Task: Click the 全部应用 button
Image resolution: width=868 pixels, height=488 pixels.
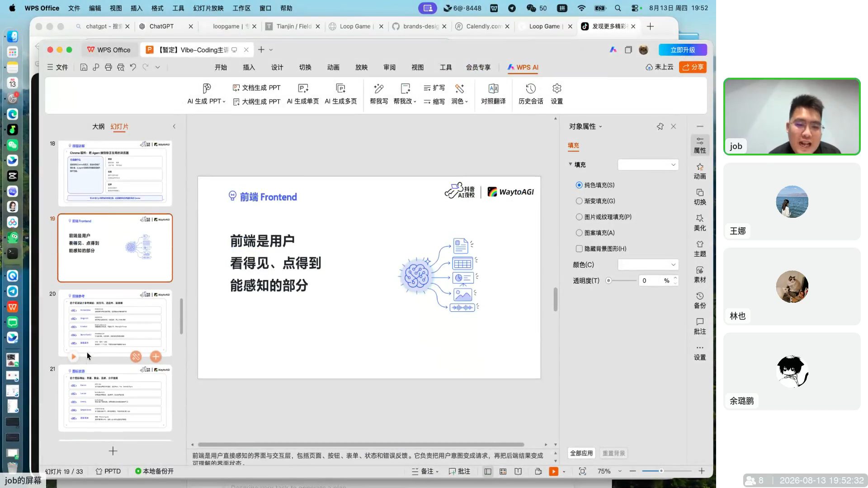Action: pos(581,453)
